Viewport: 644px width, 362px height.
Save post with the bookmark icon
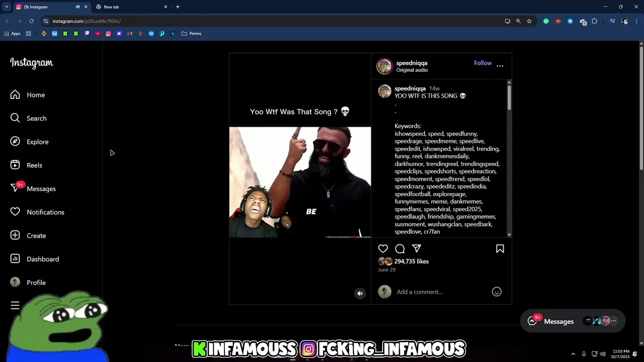pos(500,248)
